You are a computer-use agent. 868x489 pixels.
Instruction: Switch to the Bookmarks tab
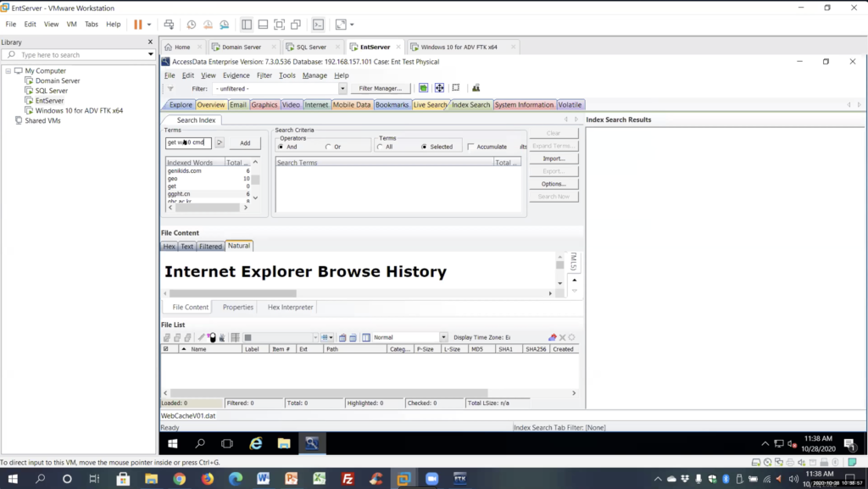pyautogui.click(x=392, y=104)
